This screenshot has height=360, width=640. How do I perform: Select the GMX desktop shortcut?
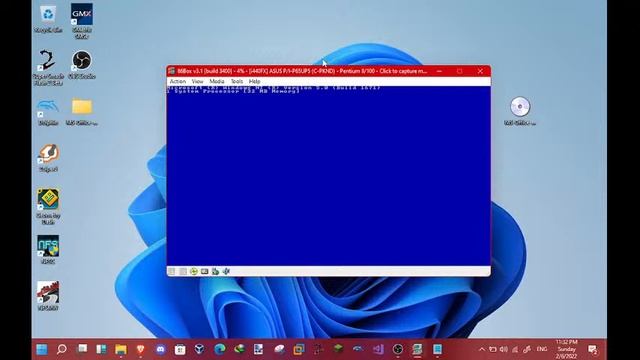[82, 20]
